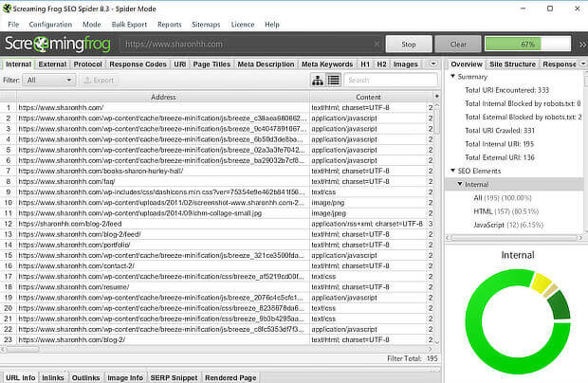The image size is (588, 383).
Task: Open the right panel tabs overflow arrow
Action: 583,64
